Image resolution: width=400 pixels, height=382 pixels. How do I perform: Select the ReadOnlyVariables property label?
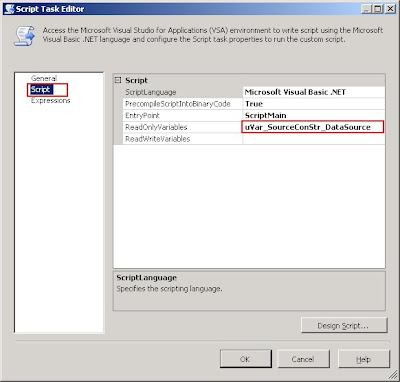point(156,127)
